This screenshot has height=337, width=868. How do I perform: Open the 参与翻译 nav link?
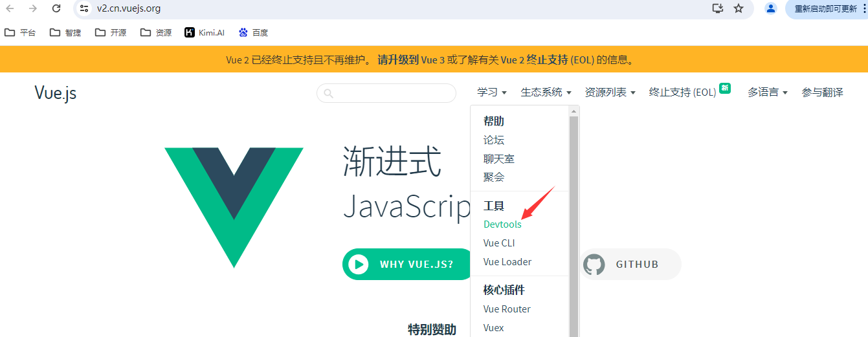coord(822,92)
